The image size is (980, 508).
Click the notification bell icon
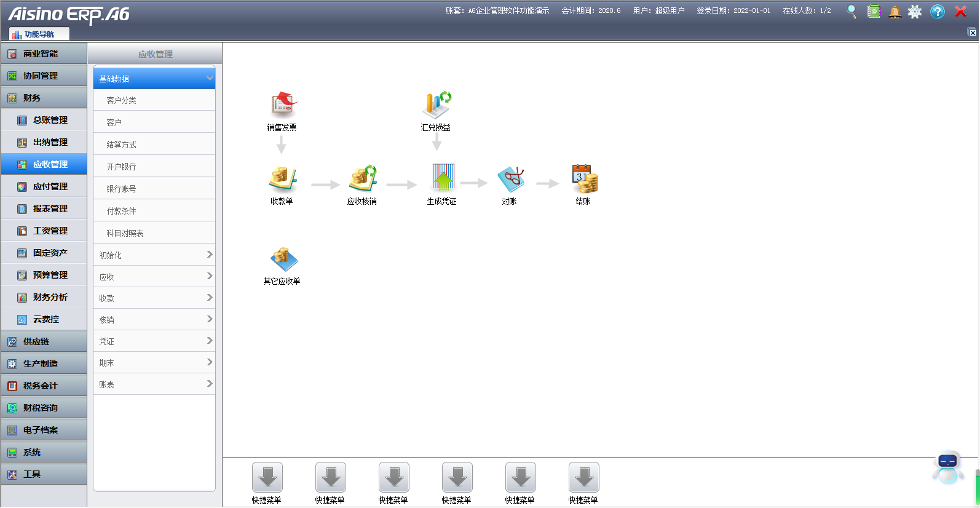point(895,12)
